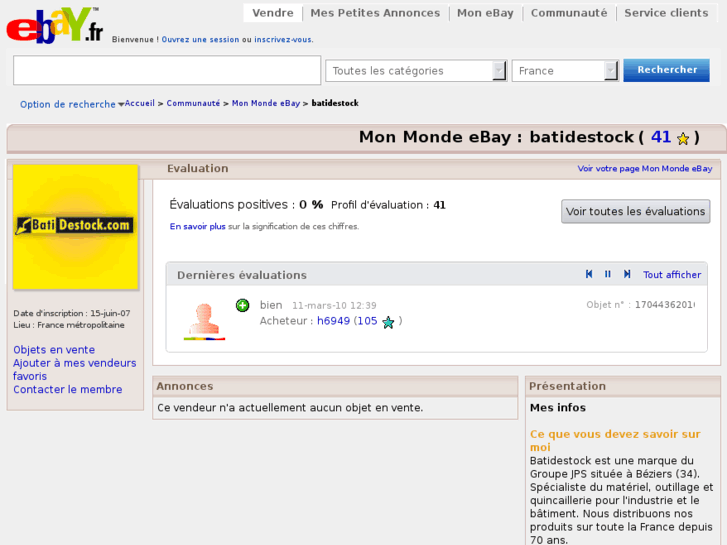
Task: Click the Evaluation section header
Action: (198, 168)
